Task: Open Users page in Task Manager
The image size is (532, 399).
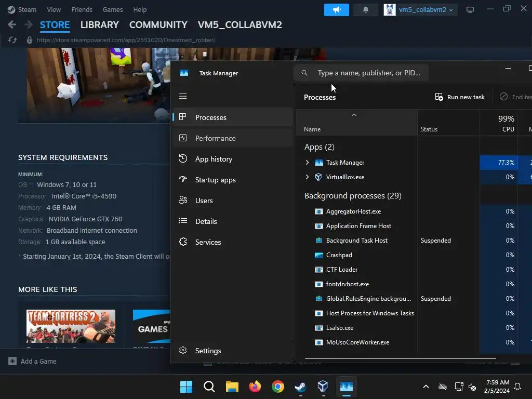Action: pyautogui.click(x=233, y=201)
